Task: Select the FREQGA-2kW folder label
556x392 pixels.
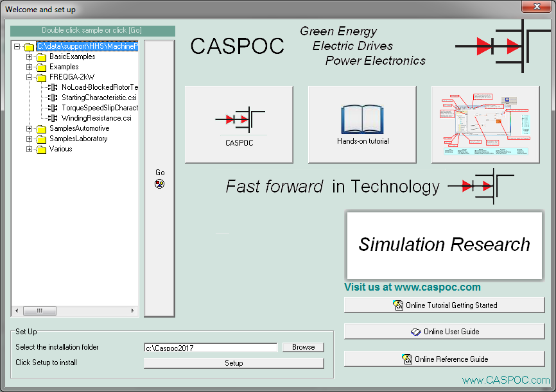Action: tap(72, 77)
